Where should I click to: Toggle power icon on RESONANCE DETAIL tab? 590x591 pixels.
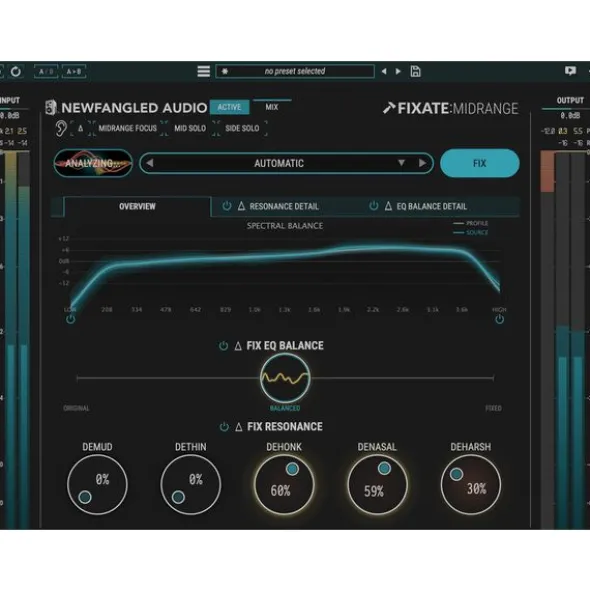click(227, 206)
